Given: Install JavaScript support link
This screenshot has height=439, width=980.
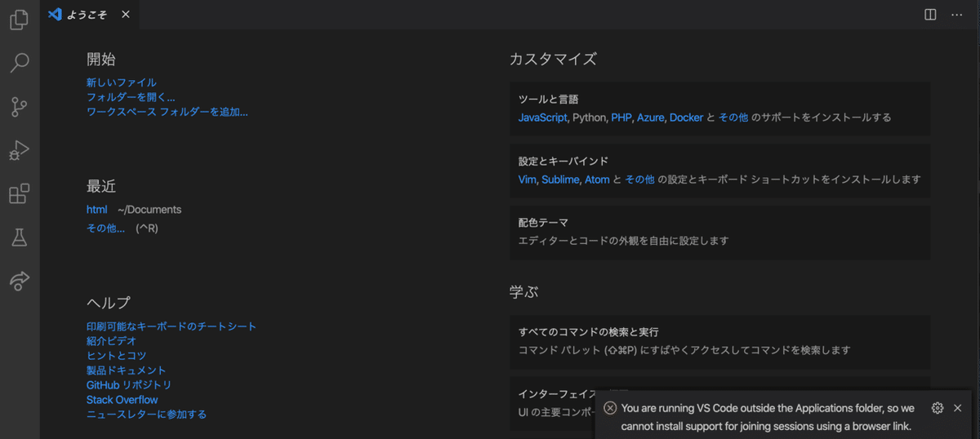Looking at the screenshot, I should (x=542, y=118).
